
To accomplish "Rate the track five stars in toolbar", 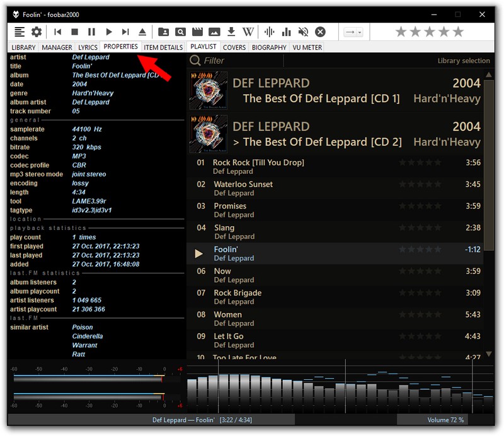I will [x=458, y=32].
